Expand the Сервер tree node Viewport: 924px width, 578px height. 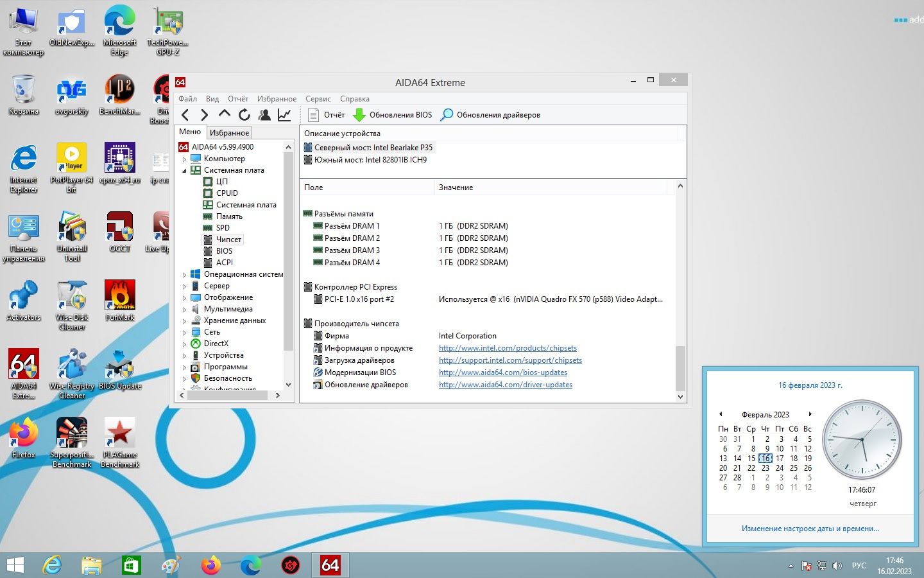tap(184, 286)
